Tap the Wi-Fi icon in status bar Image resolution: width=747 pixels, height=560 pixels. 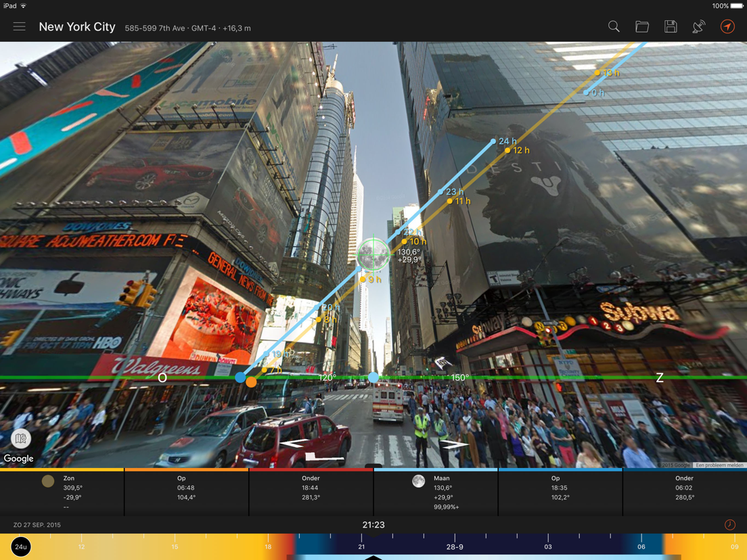23,5
